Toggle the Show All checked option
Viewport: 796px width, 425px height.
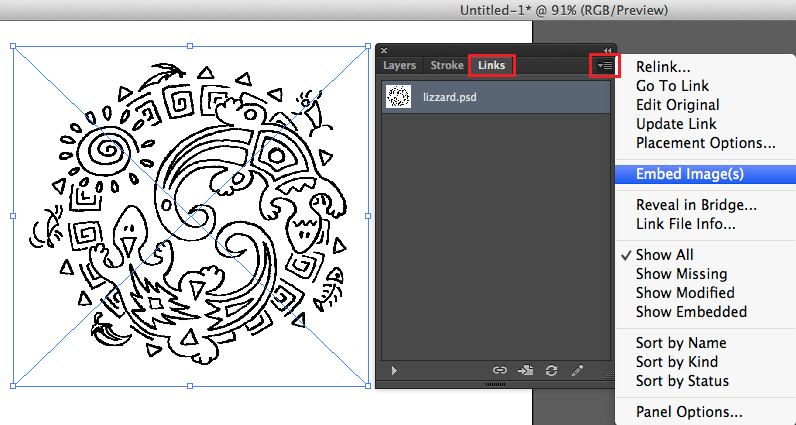664,255
